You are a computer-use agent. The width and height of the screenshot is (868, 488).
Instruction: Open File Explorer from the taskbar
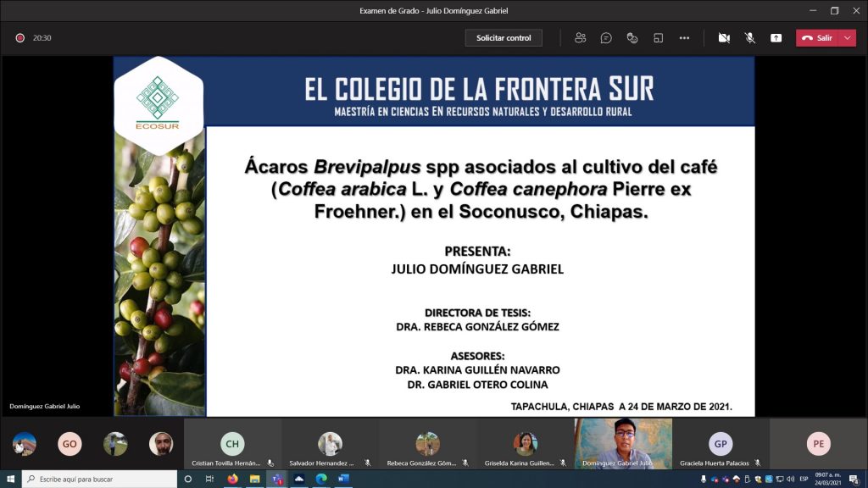pos(254,479)
